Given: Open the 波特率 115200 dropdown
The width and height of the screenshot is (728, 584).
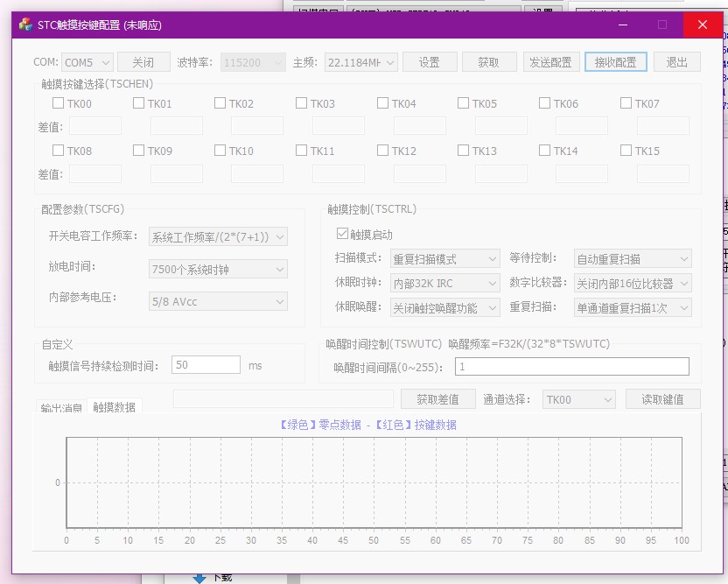Looking at the screenshot, I should 253,62.
